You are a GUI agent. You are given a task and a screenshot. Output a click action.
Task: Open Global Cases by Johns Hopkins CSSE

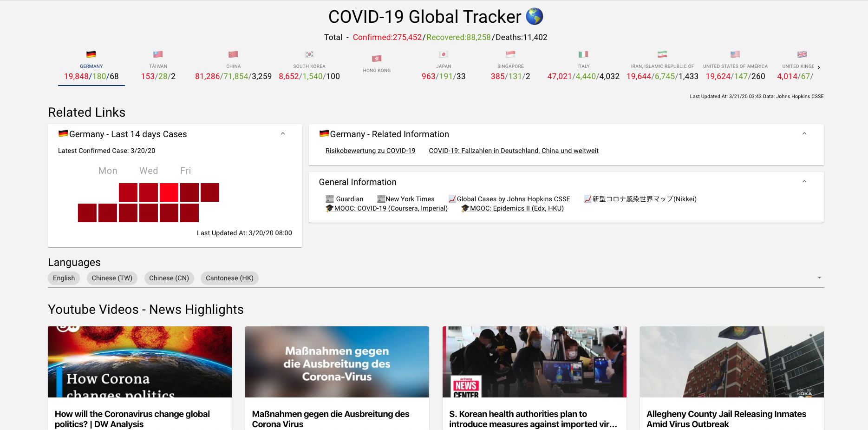(509, 199)
